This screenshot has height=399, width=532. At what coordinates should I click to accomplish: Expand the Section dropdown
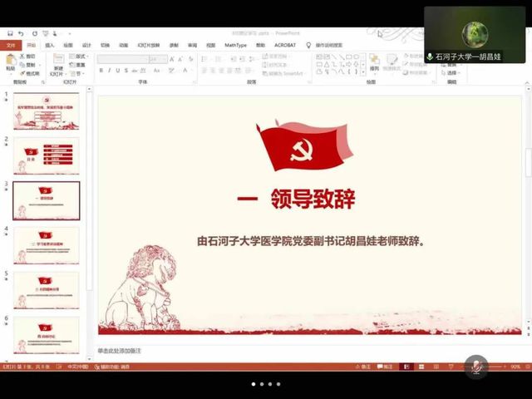click(77, 73)
